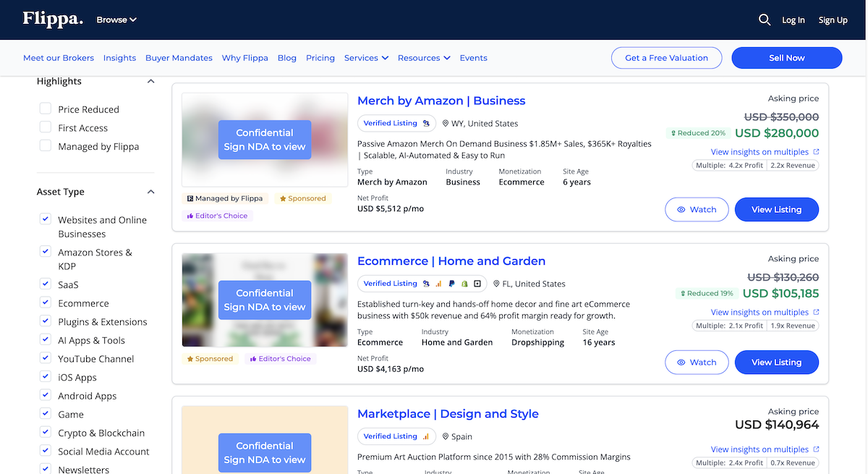Viewport: 868px width, 474px height.
Task: Uncheck AI Apps & Tools
Action: (x=45, y=340)
